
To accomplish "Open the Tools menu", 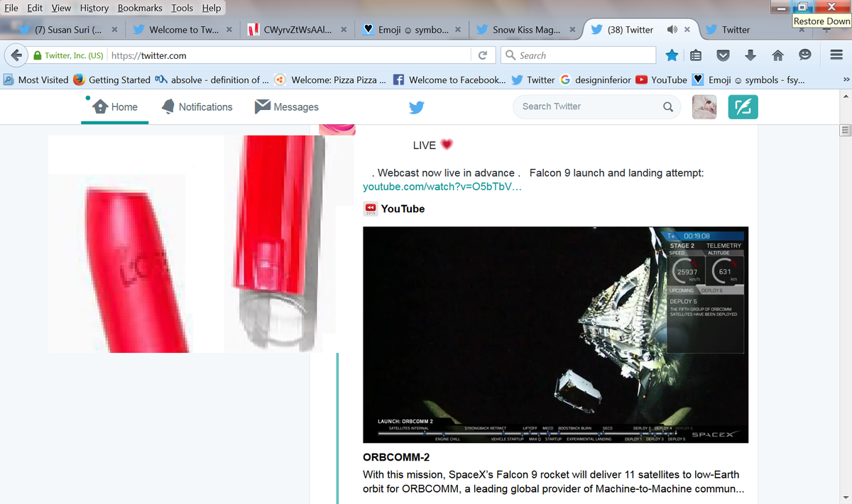I will pyautogui.click(x=182, y=8).
